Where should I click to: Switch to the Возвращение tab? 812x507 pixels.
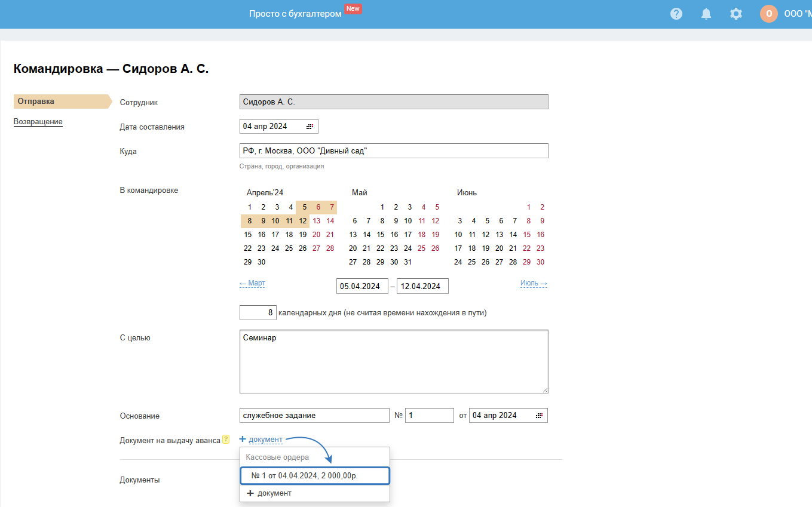(38, 122)
